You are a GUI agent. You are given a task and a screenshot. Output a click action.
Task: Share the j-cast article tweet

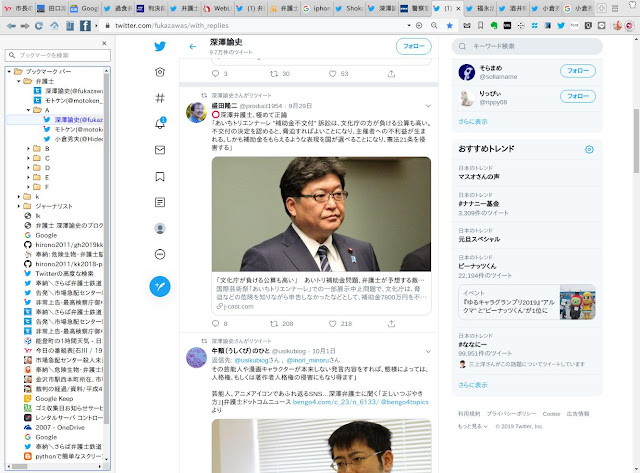(391, 324)
